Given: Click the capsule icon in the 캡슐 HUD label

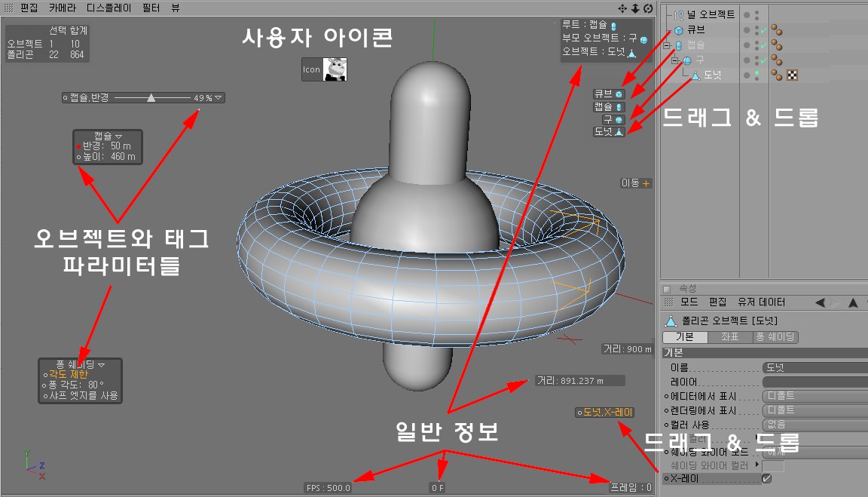Looking at the screenshot, I should click(619, 107).
